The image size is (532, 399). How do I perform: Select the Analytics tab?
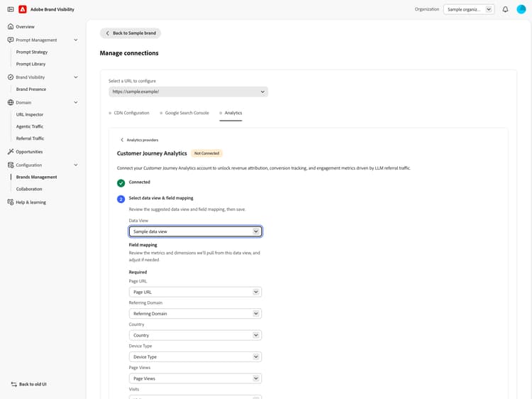click(231, 113)
